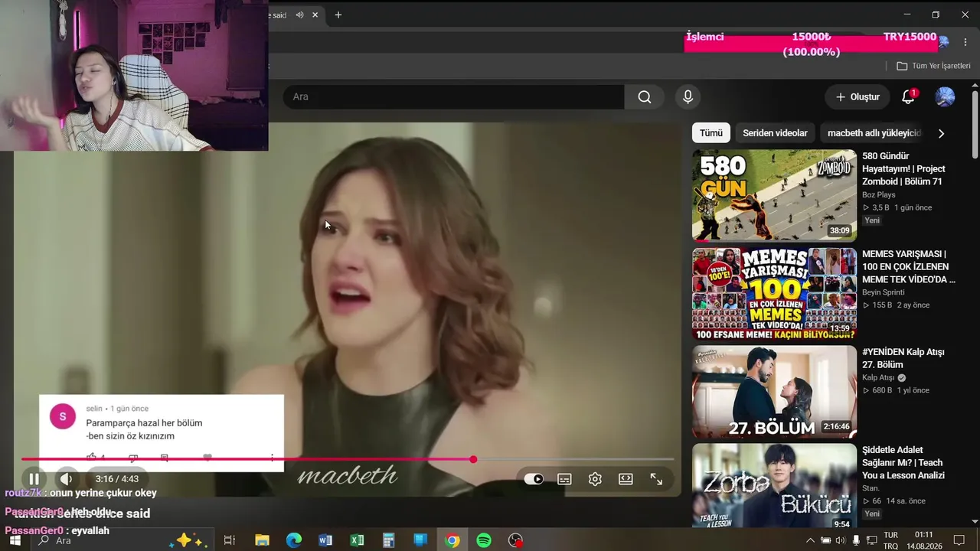Viewport: 980px width, 551px height.
Task: Click the YouTube search magnifier button
Action: 645,97
